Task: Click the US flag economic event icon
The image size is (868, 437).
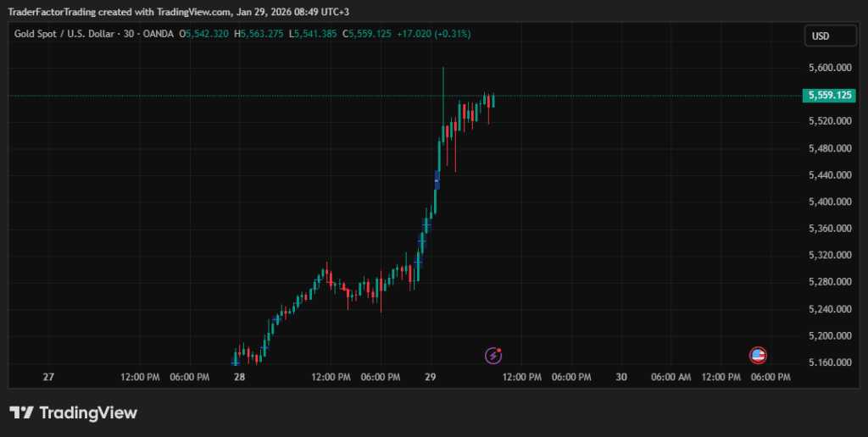Action: (758, 355)
